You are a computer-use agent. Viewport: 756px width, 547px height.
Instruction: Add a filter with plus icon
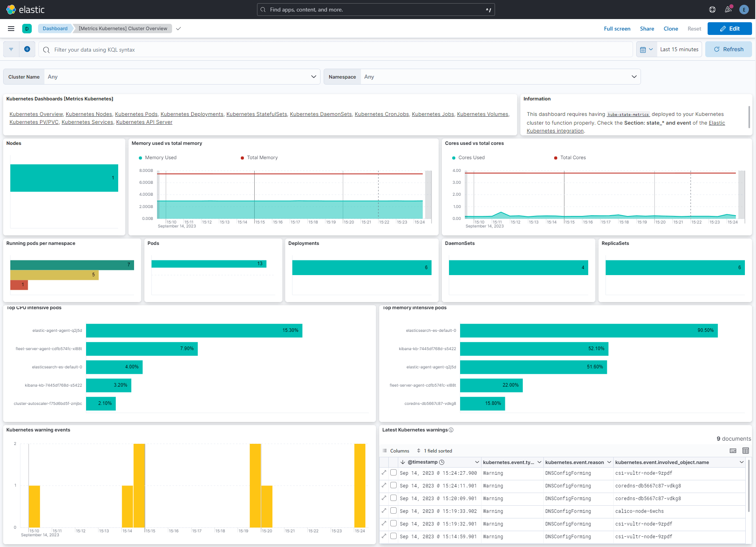coord(27,49)
